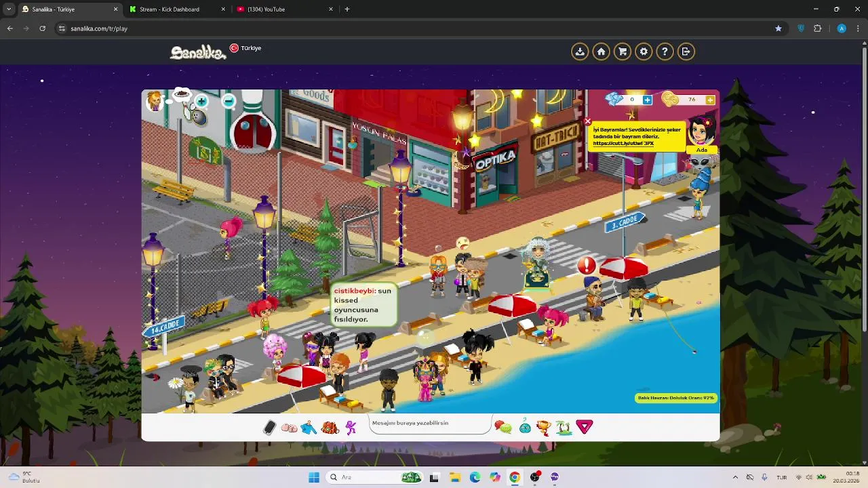Close the yellow announcement with red X
868x488 pixels.
(x=587, y=122)
